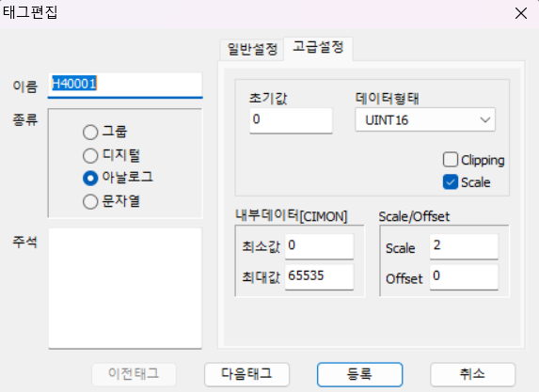
Task: Click the 이름 field containing H40001
Action: tap(125, 85)
